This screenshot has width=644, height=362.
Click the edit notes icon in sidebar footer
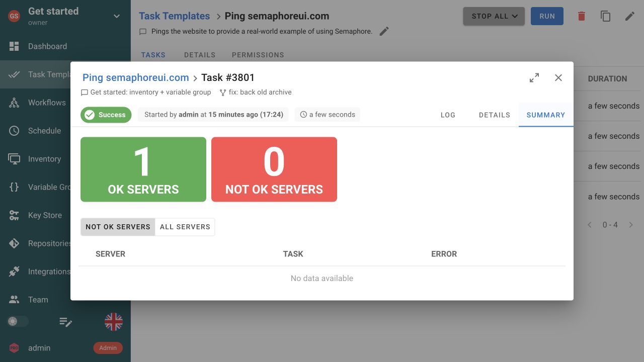point(66,322)
